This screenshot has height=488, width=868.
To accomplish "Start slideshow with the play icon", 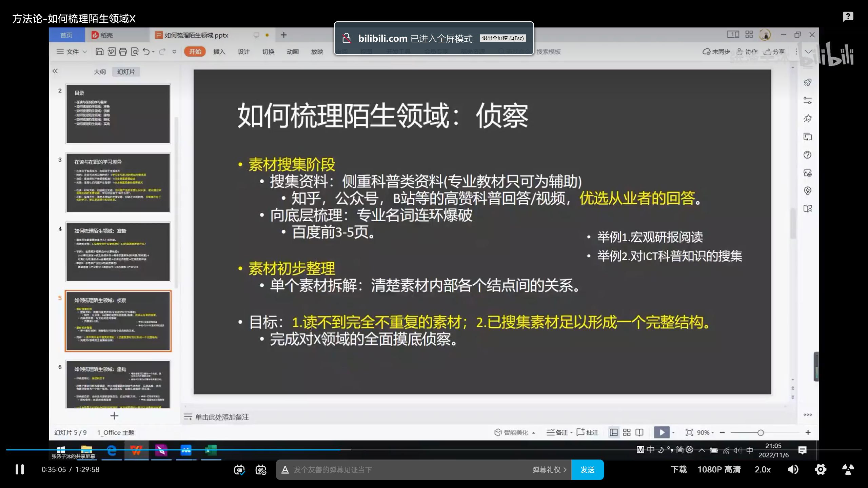I will point(662,432).
